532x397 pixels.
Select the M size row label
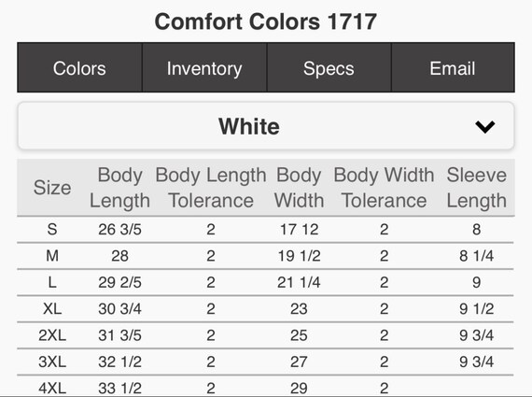(52, 256)
